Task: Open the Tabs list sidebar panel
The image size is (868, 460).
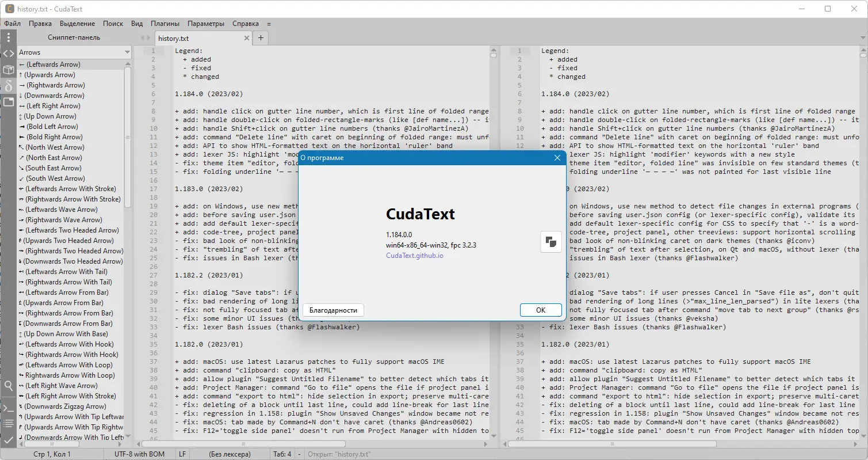Action: click(x=8, y=102)
